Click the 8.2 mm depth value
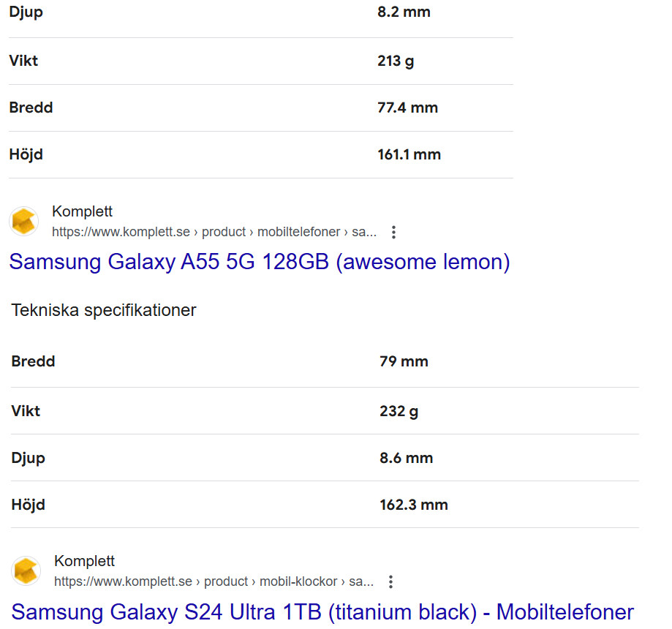Image resolution: width=672 pixels, height=629 pixels. [404, 12]
